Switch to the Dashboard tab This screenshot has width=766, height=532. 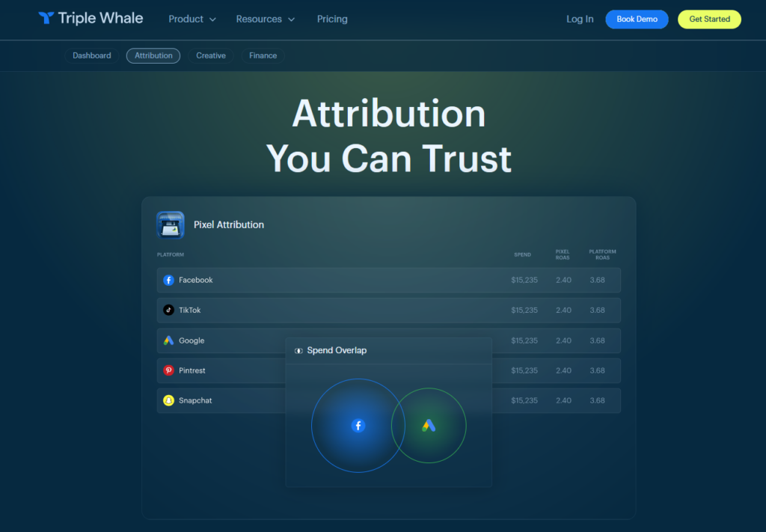[92, 55]
